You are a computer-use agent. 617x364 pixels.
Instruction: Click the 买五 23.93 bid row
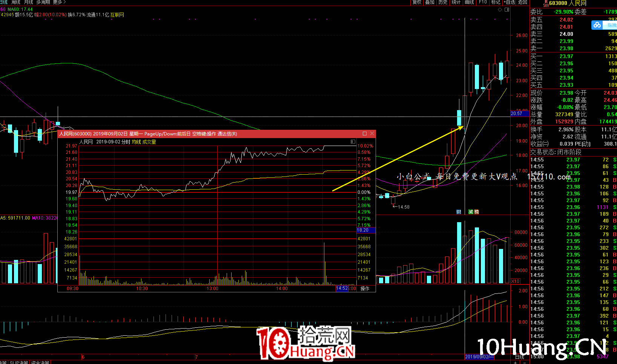click(x=574, y=85)
